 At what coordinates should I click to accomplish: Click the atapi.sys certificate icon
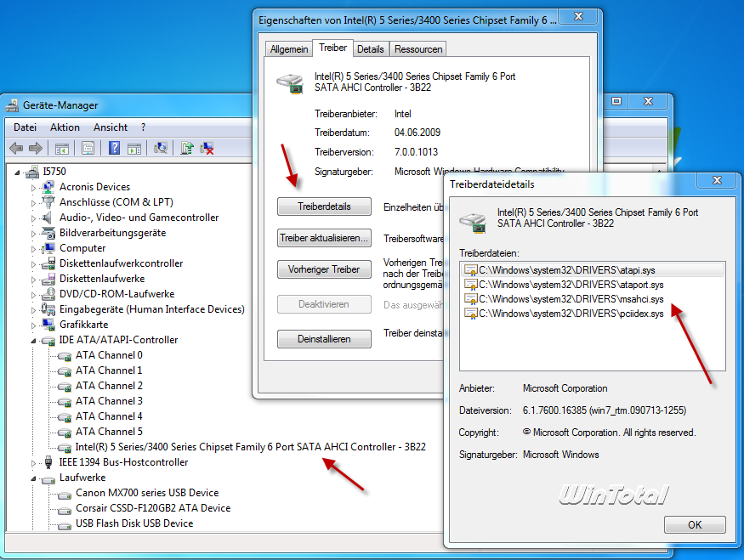[x=471, y=270]
